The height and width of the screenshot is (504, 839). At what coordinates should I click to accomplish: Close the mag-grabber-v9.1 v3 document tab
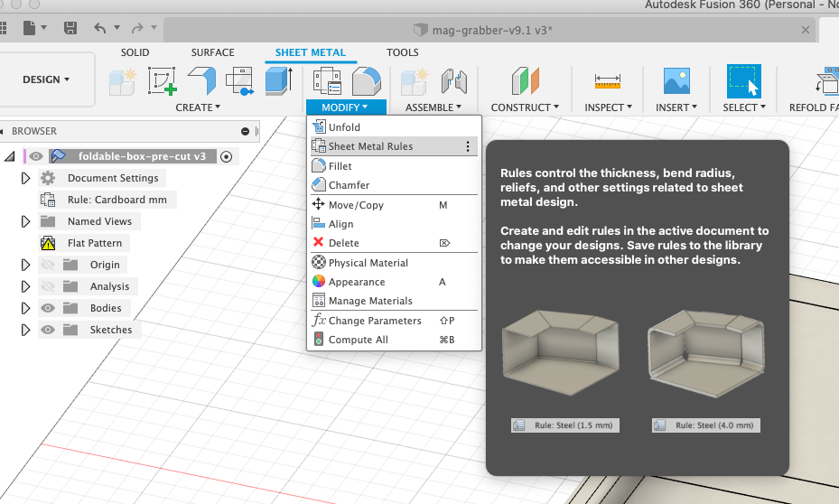point(806,30)
